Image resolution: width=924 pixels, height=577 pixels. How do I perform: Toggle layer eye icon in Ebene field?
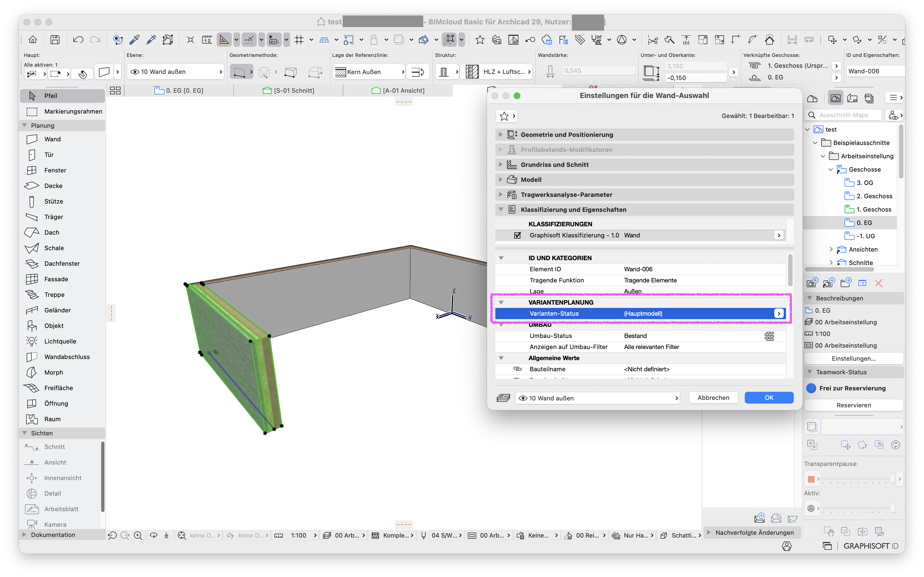135,72
